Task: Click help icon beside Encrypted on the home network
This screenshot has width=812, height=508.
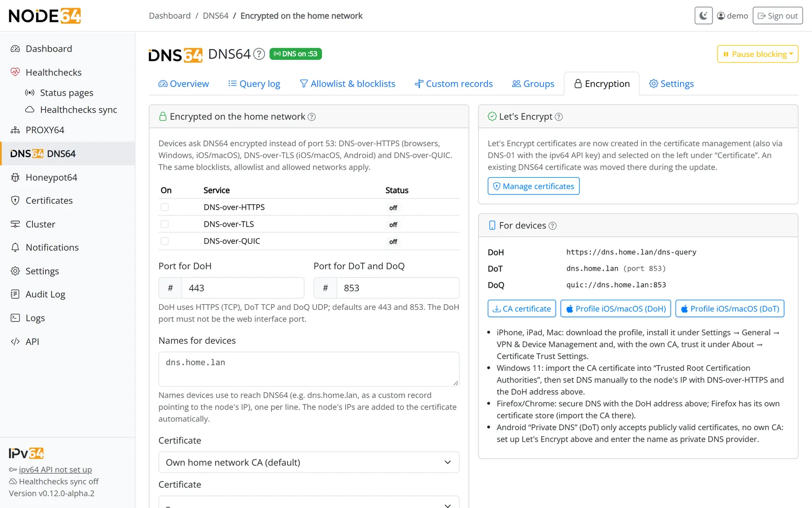Action: tap(312, 117)
